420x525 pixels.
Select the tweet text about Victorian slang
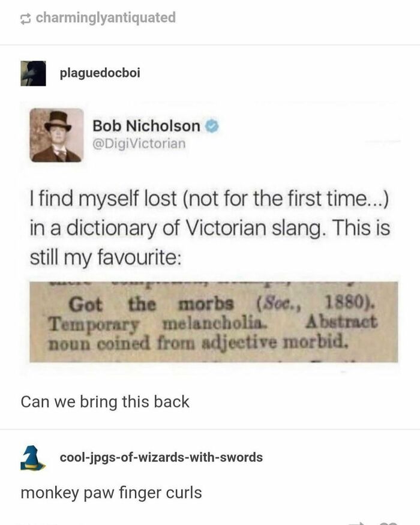pos(209,227)
